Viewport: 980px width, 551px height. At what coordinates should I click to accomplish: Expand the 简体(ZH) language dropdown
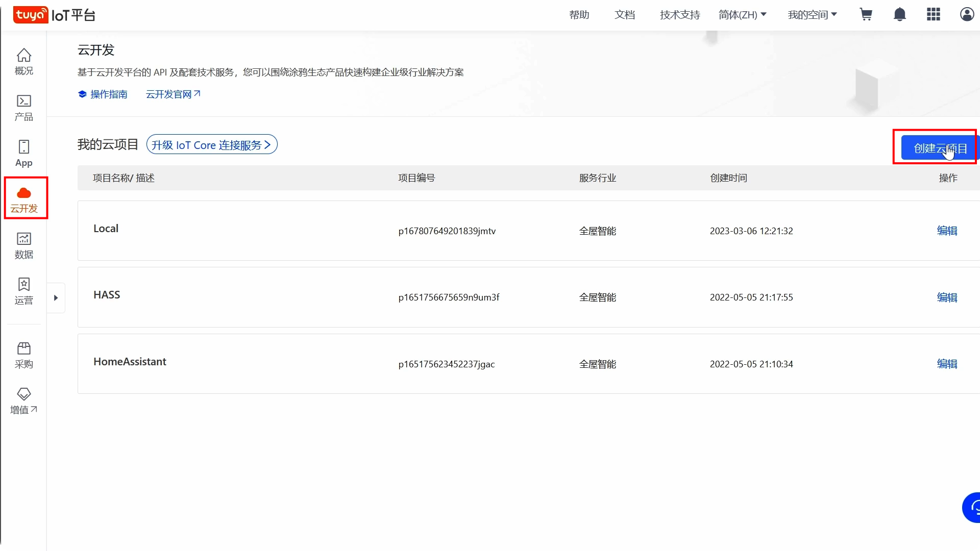click(742, 15)
